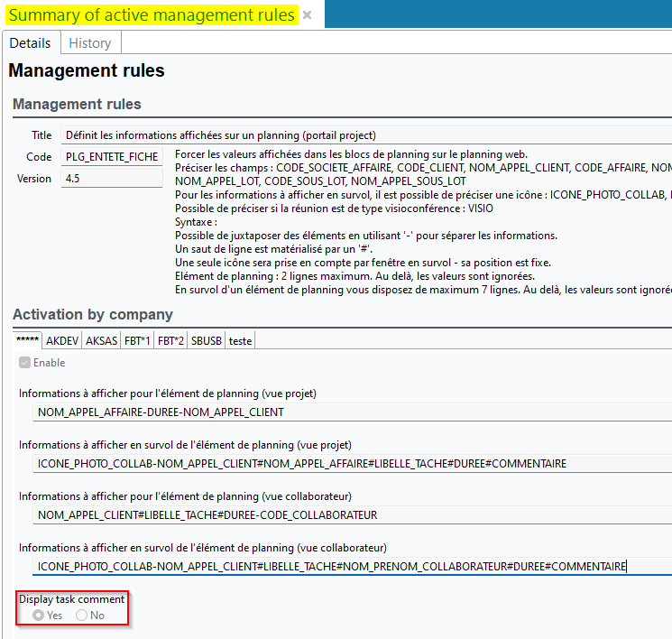Open the AKSAS company tab

(x=100, y=340)
